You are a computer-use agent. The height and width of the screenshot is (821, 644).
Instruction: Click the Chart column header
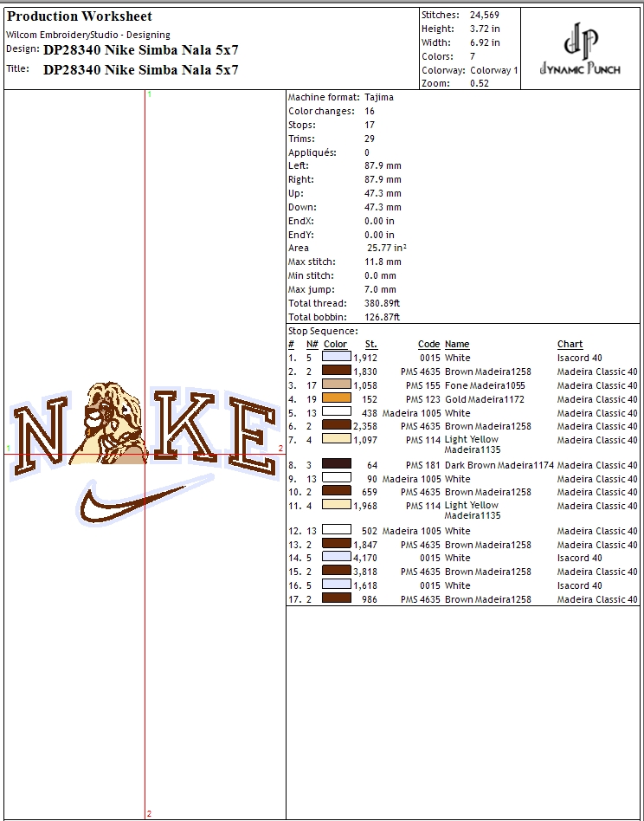[570, 345]
